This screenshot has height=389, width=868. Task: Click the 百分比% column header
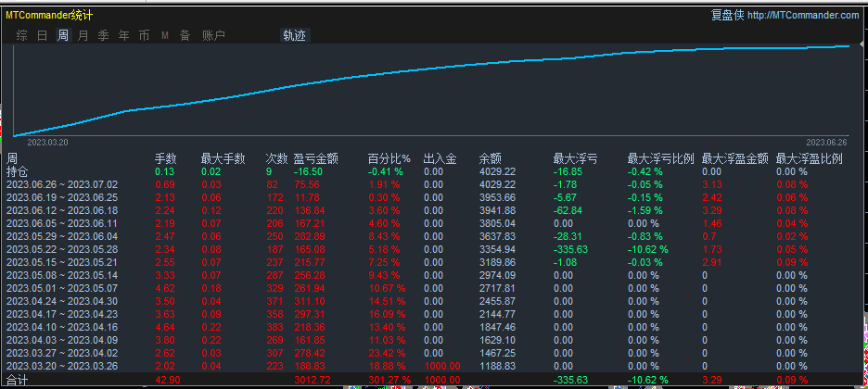(389, 159)
